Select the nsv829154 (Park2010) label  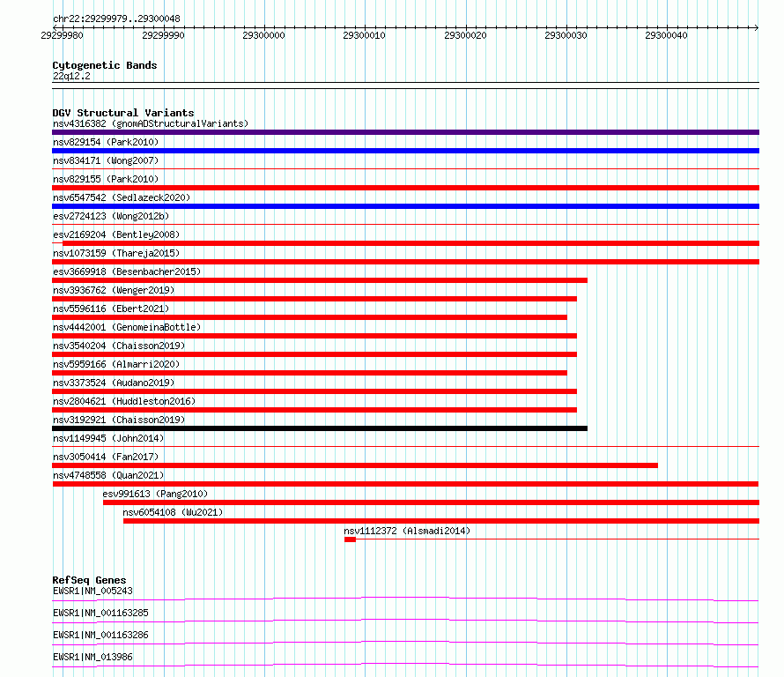point(106,142)
